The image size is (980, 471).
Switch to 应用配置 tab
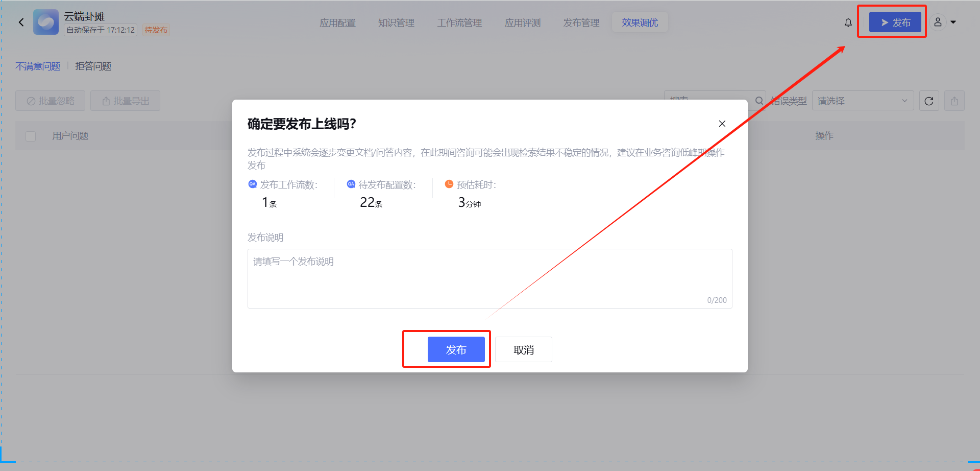pos(337,22)
